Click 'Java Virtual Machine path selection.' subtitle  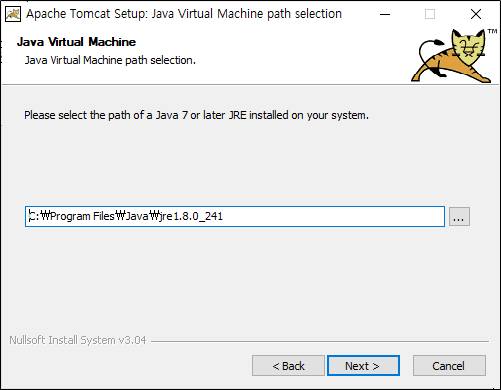tap(110, 60)
